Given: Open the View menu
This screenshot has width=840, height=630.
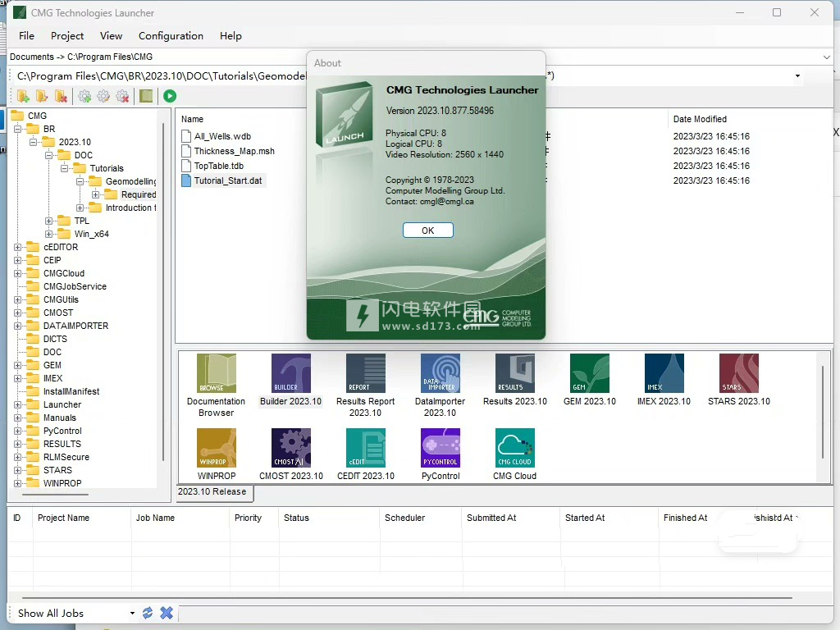Looking at the screenshot, I should click(111, 36).
